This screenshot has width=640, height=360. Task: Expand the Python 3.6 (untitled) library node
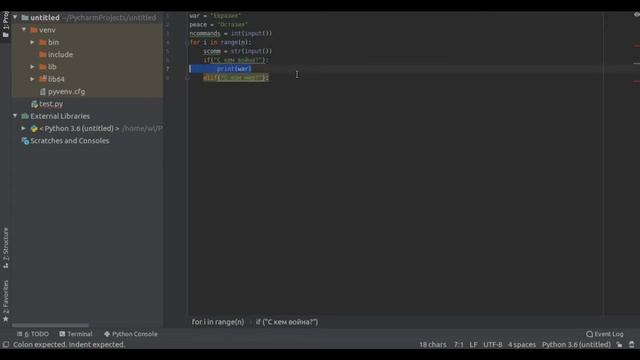tap(24, 128)
